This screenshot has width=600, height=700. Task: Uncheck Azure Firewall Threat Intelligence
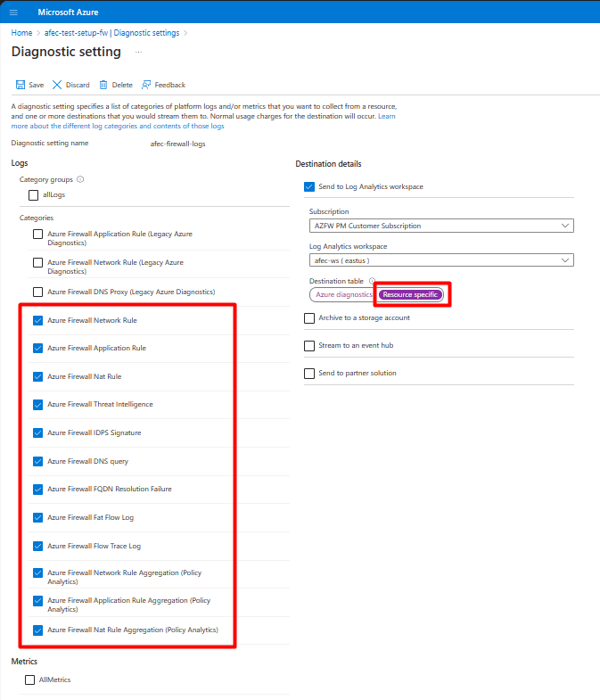38,405
